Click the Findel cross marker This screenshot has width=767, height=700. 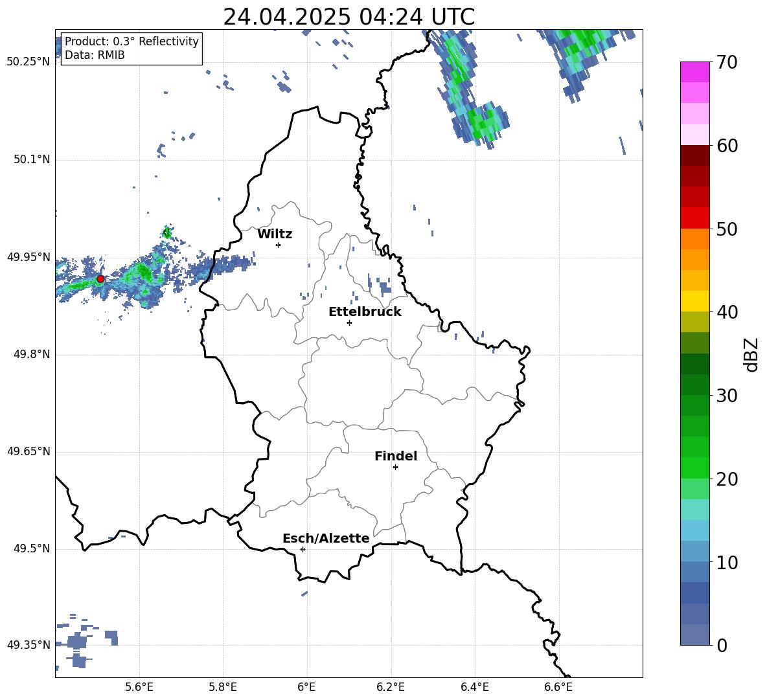395,468
